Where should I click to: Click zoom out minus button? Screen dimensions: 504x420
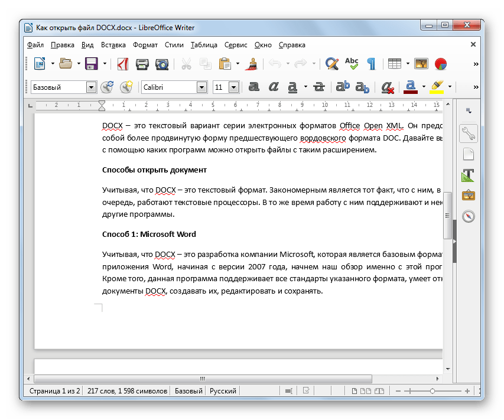pyautogui.click(x=398, y=391)
